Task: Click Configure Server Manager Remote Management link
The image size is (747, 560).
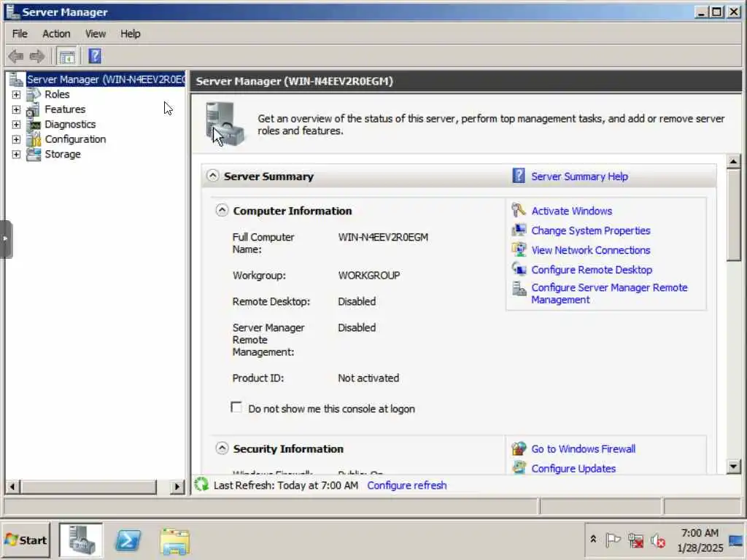Action: [609, 293]
